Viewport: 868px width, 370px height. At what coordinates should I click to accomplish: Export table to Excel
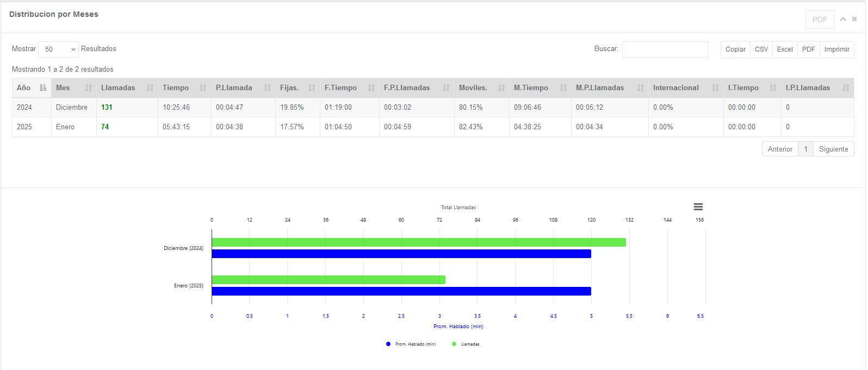click(x=784, y=49)
